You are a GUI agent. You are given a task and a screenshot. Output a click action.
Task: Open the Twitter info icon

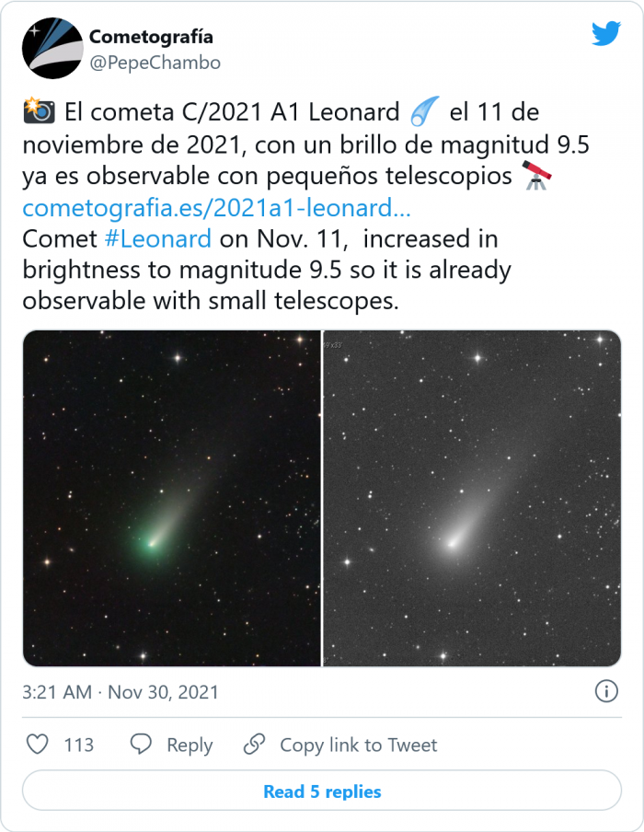point(605,691)
